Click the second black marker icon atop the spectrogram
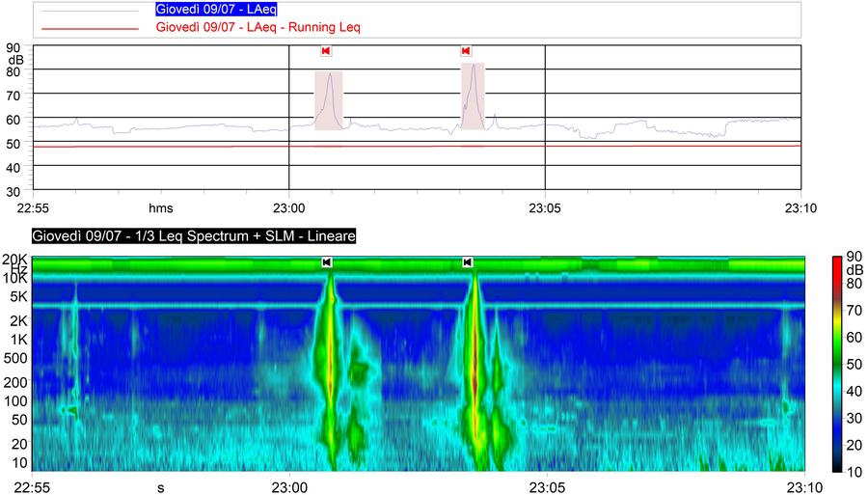The height and width of the screenshot is (495, 868). click(467, 261)
